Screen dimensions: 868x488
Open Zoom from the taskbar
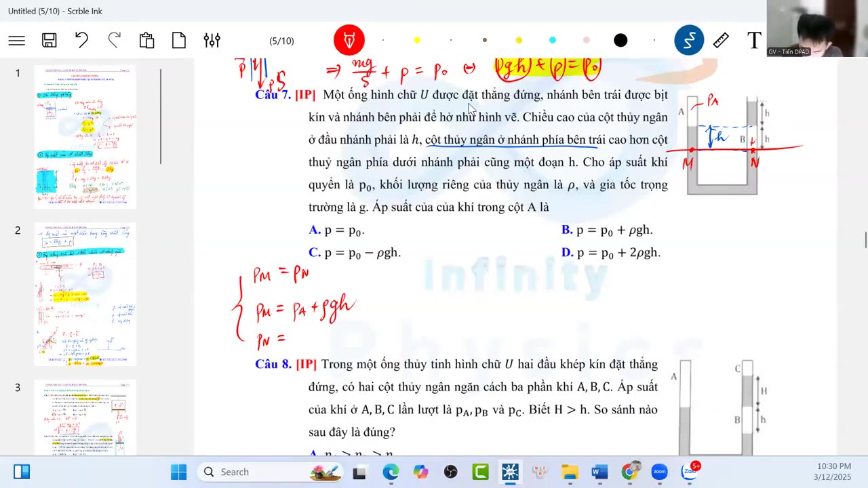[x=659, y=472]
